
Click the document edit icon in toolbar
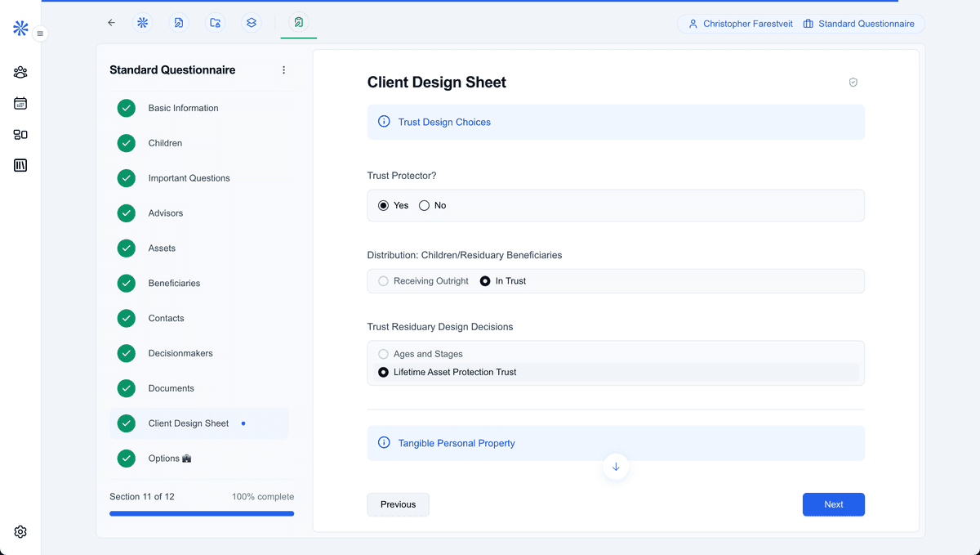point(179,23)
